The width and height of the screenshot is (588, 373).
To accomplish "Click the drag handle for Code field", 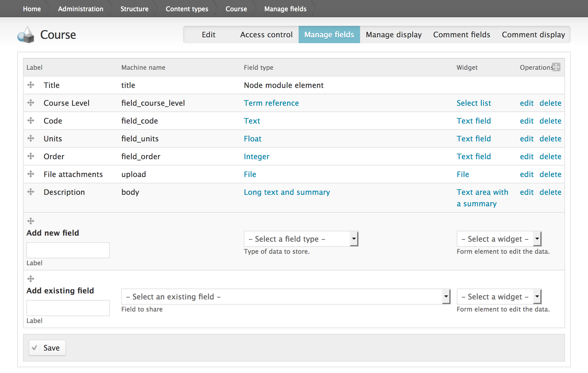I will [x=31, y=121].
